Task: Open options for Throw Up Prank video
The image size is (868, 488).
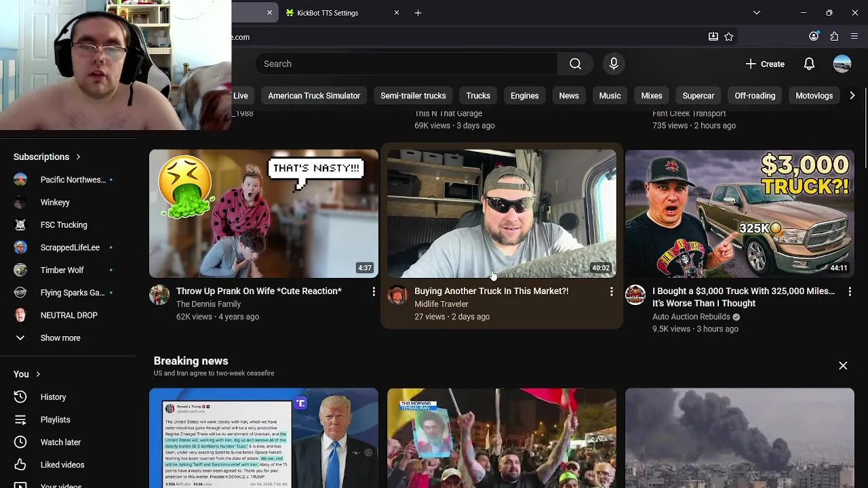Action: 373,291
